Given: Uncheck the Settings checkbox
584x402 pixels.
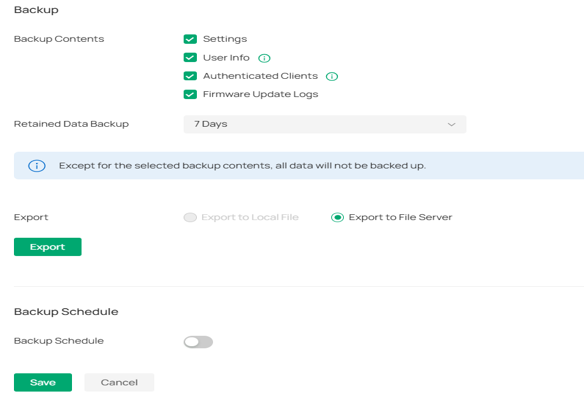Looking at the screenshot, I should click(x=190, y=39).
